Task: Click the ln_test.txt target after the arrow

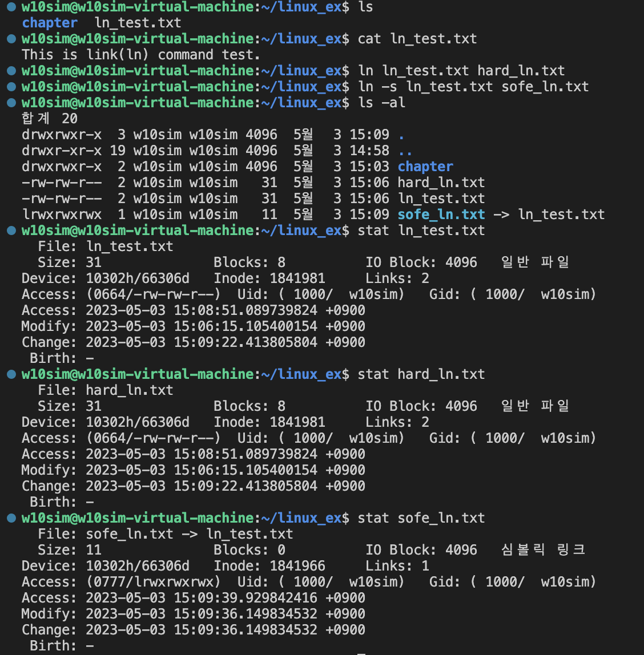Action: (561, 215)
